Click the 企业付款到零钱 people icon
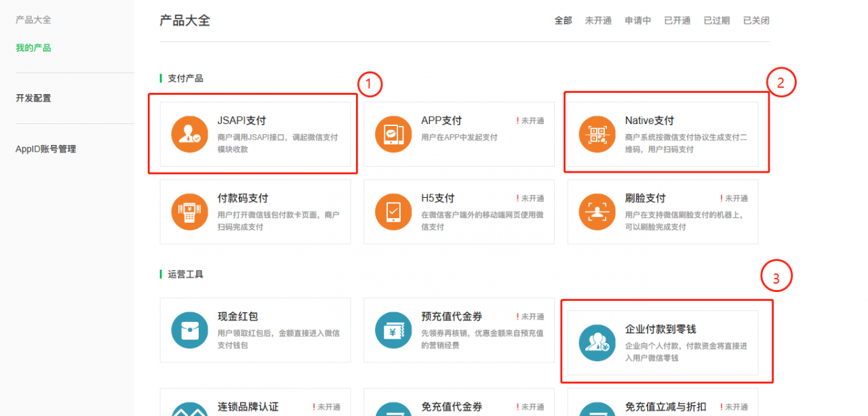The height and width of the screenshot is (416, 868). click(x=597, y=343)
